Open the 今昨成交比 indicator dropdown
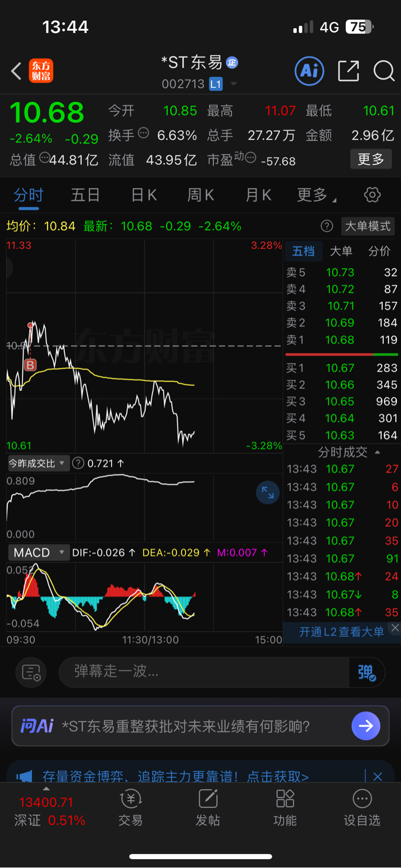Viewport: 401px width, 868px height. point(38,463)
